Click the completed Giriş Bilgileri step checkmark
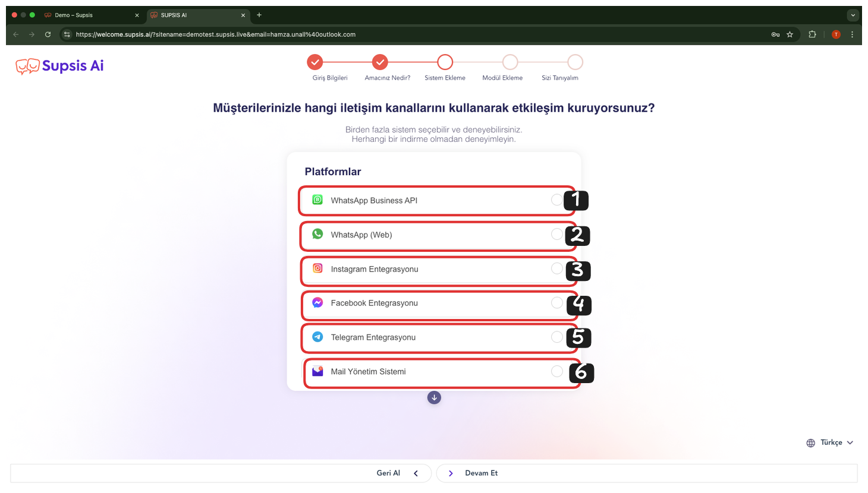 (315, 62)
